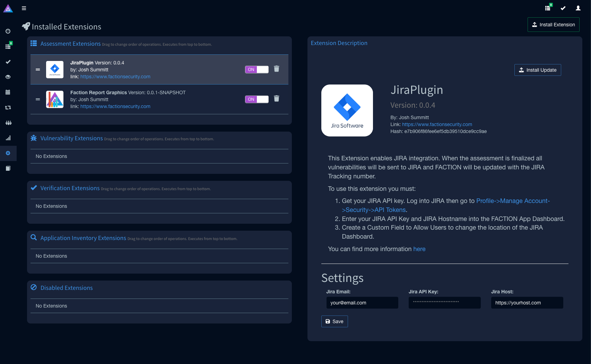Image resolution: width=591 pixels, height=364 pixels.
Task: Open the sidebar checkmark icon
Action: click(x=8, y=62)
